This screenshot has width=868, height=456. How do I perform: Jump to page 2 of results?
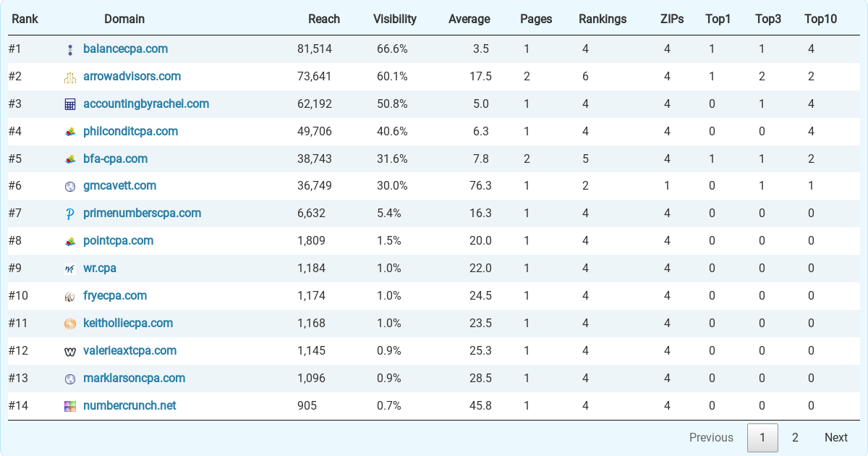(795, 437)
